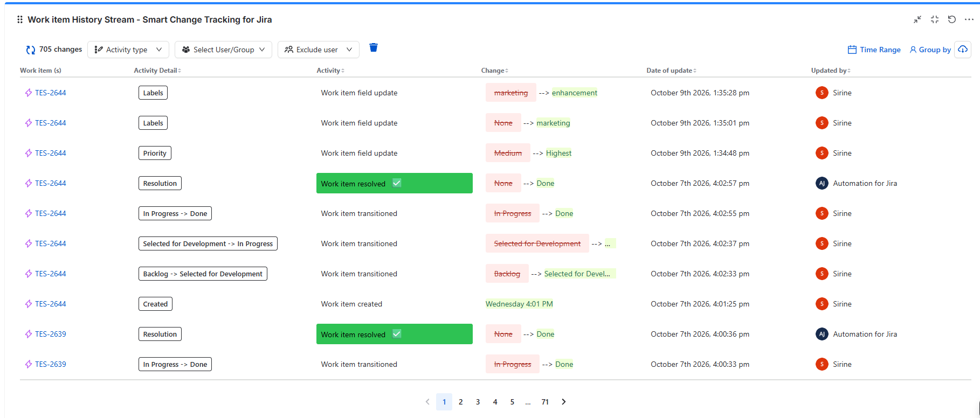Click the refresh changes icon beside 705 changes
This screenshot has width=980, height=418.
tap(31, 50)
